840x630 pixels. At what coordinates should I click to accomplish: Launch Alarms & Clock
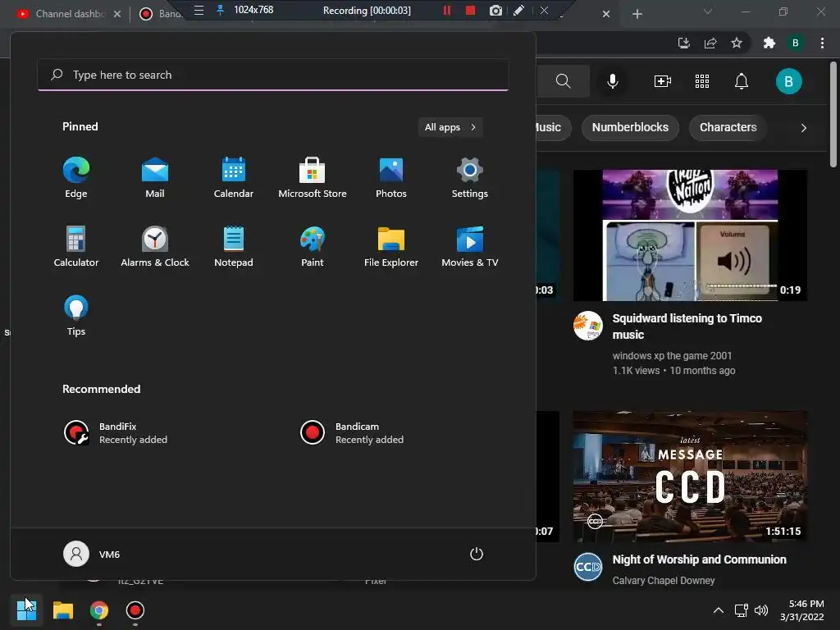click(155, 246)
